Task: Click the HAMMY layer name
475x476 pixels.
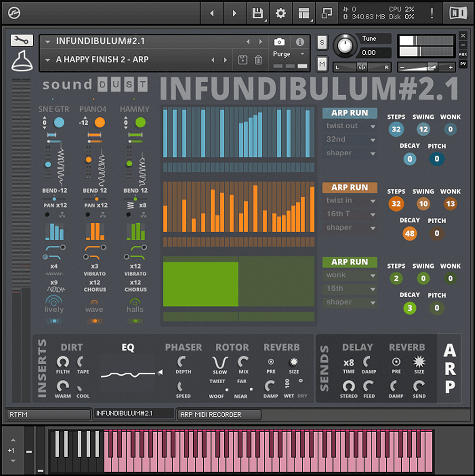Action: (135, 109)
